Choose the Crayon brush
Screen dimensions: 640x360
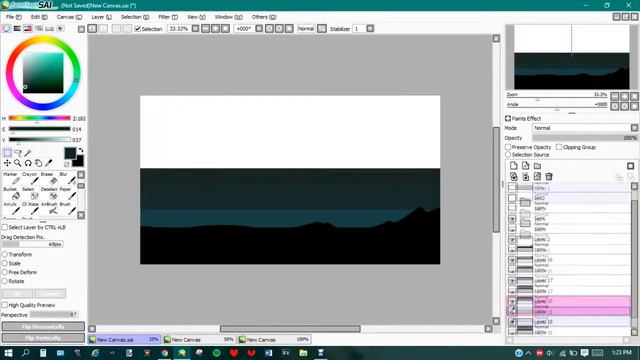click(x=30, y=178)
